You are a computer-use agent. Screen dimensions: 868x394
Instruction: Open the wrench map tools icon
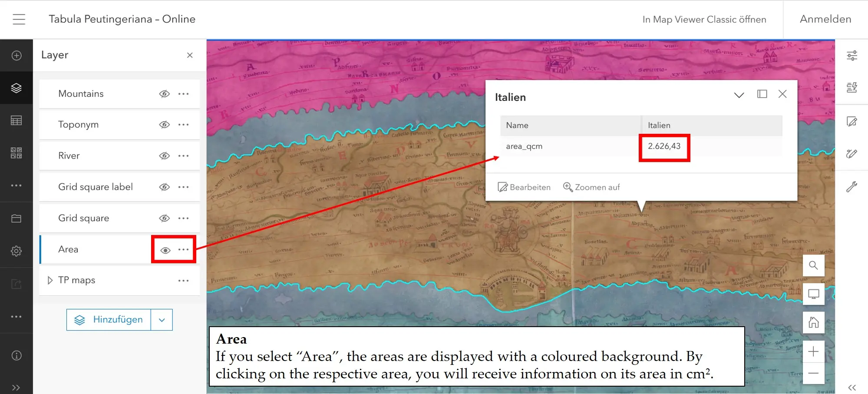click(x=852, y=187)
